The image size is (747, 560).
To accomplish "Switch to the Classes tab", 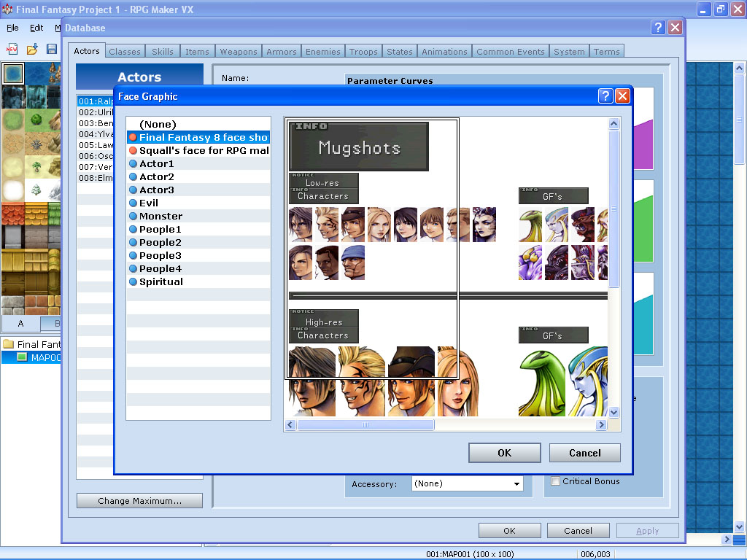I will point(125,52).
